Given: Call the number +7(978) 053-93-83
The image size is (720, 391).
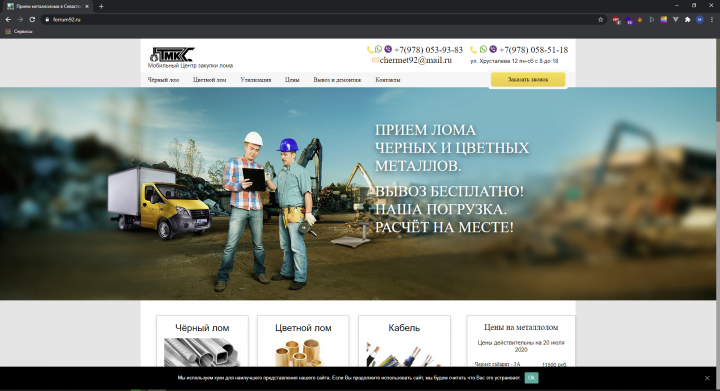Looking at the screenshot, I should 428,50.
